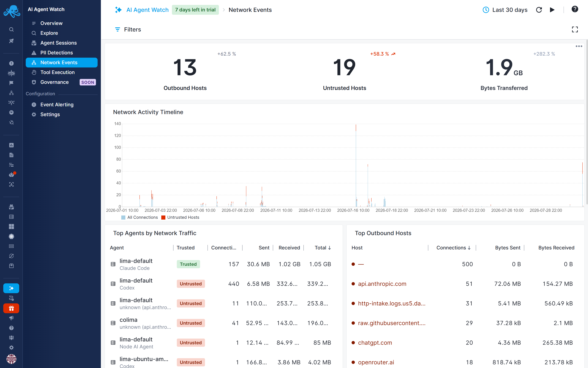This screenshot has height=368, width=588.
Task: Open the three-dot menu on stats panel
Action: tap(579, 46)
